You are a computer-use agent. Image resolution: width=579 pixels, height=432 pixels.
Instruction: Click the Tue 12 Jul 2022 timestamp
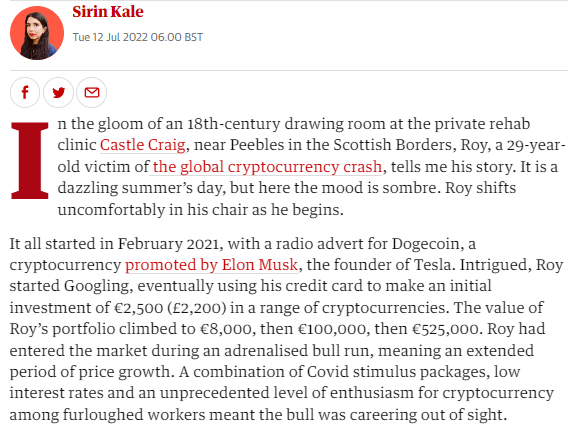point(137,37)
